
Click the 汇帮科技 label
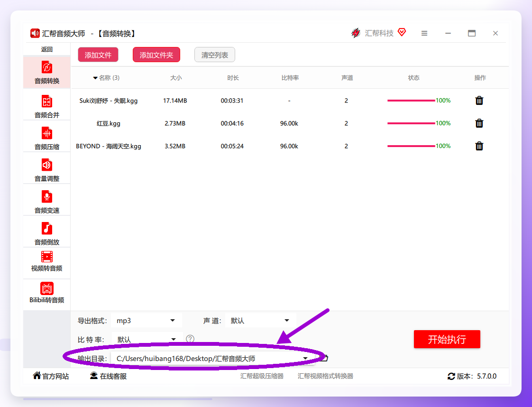click(x=379, y=33)
